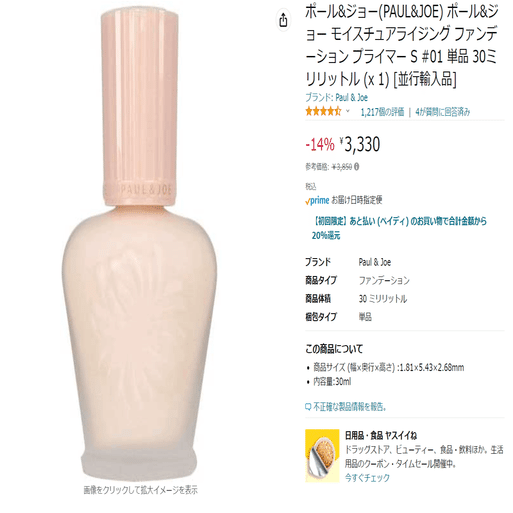Open the お届け日時指定便 delivery info
Image resolution: width=513 pixels, height=513 pixels.
357,200
